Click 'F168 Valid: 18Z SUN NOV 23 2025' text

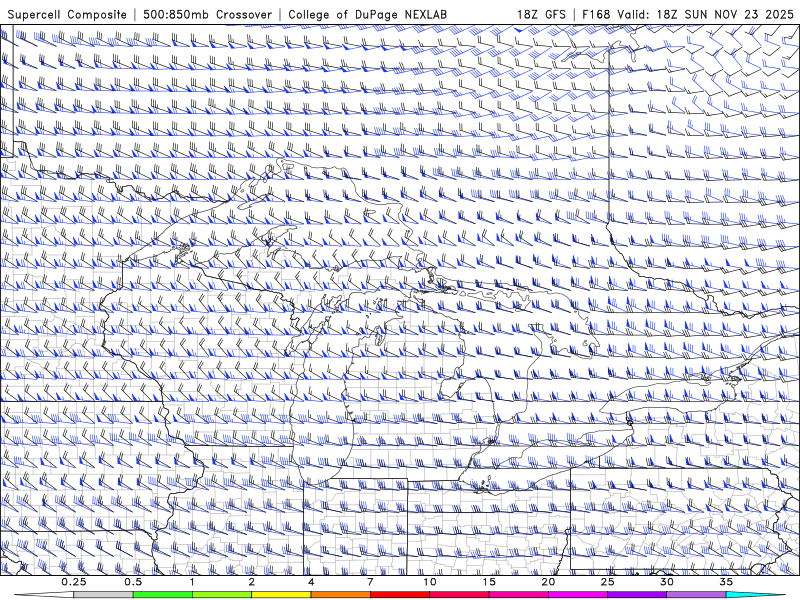pos(688,14)
